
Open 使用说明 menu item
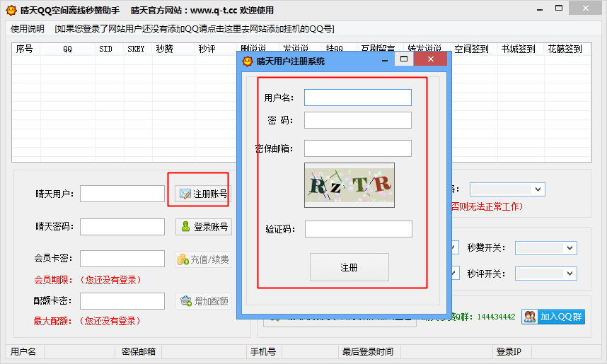(27, 28)
